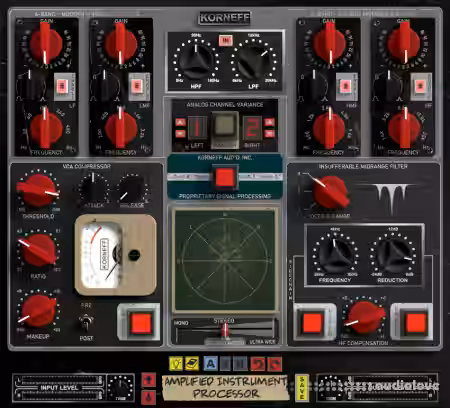Click the input Trim knob
450x408 pixels.
[x=120, y=388]
